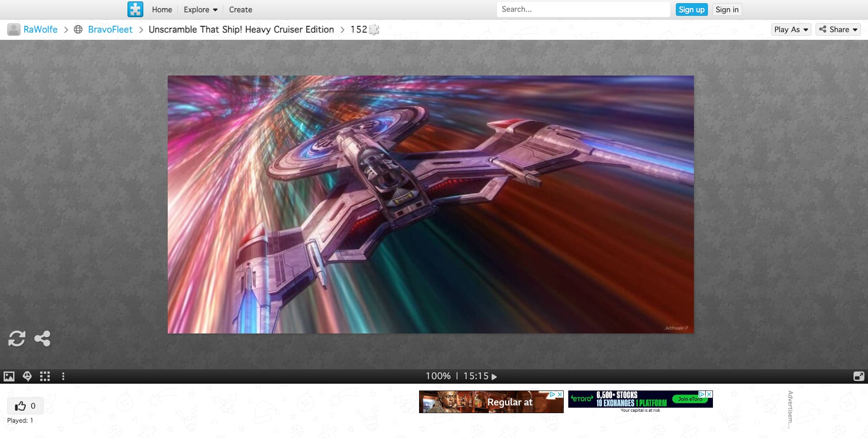Show the puzzle image preview

pyautogui.click(x=9, y=376)
